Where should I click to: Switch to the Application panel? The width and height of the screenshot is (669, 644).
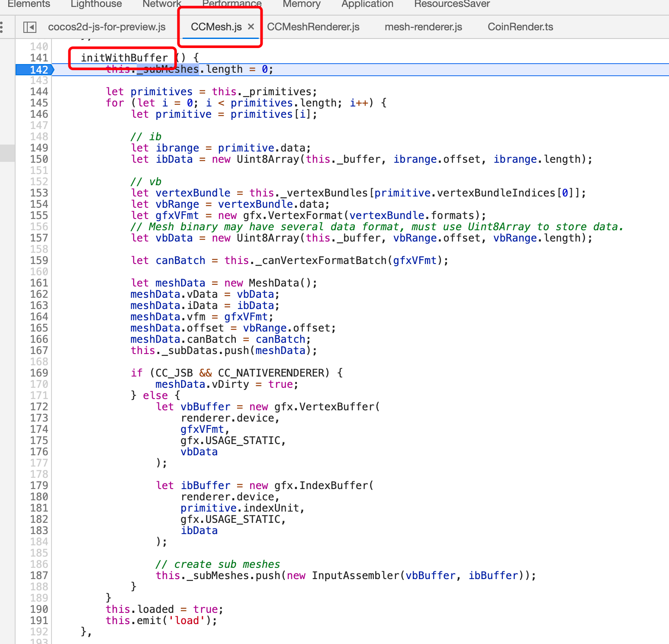point(367,4)
